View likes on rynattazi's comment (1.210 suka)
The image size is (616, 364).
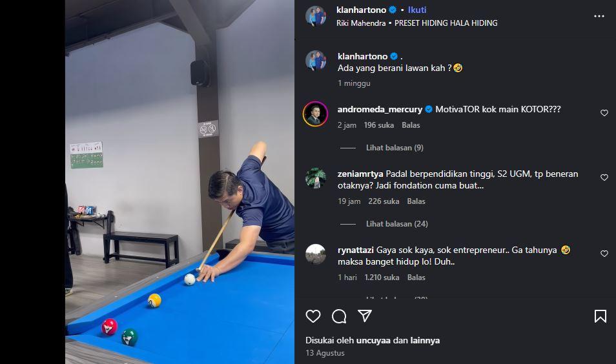coord(382,278)
